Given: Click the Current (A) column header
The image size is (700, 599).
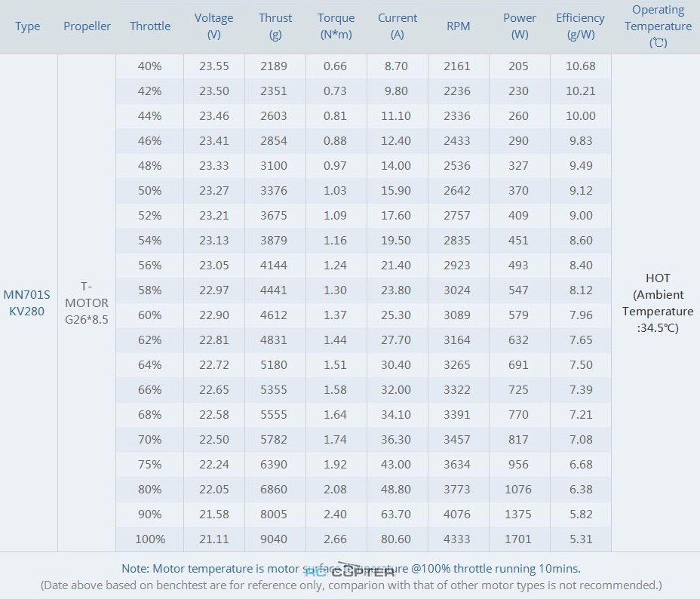Looking at the screenshot, I should tap(397, 26).
